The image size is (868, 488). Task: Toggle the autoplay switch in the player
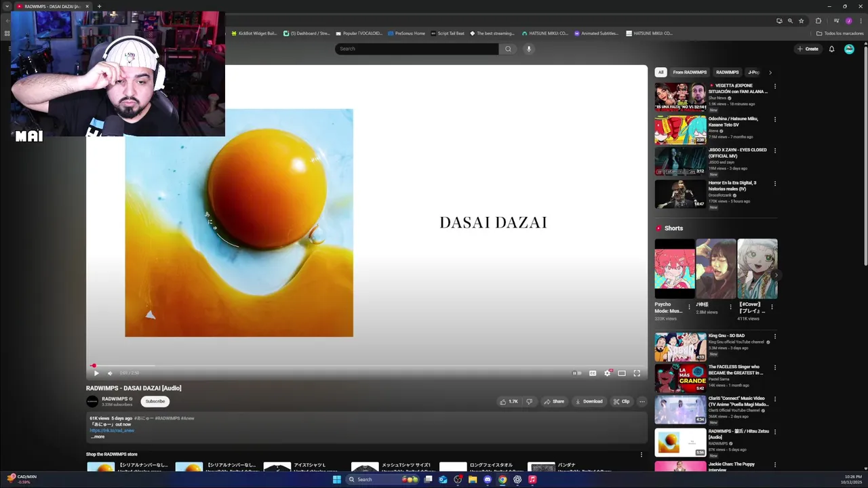(x=577, y=373)
